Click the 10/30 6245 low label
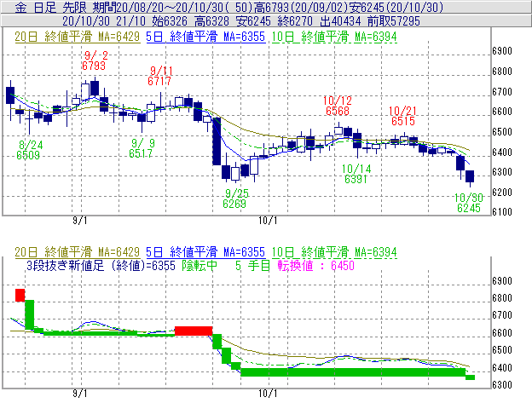532x403 pixels. pos(469,203)
